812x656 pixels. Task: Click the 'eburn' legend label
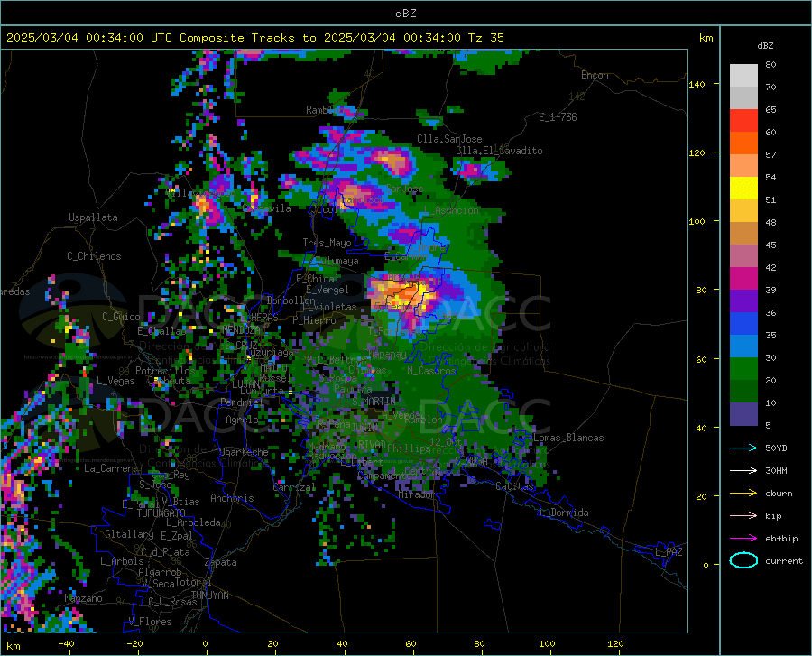coord(779,494)
